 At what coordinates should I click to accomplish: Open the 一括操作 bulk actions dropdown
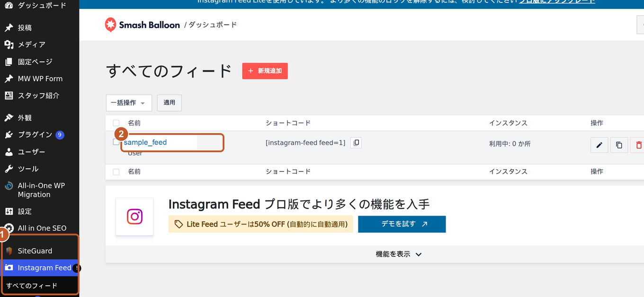click(129, 103)
